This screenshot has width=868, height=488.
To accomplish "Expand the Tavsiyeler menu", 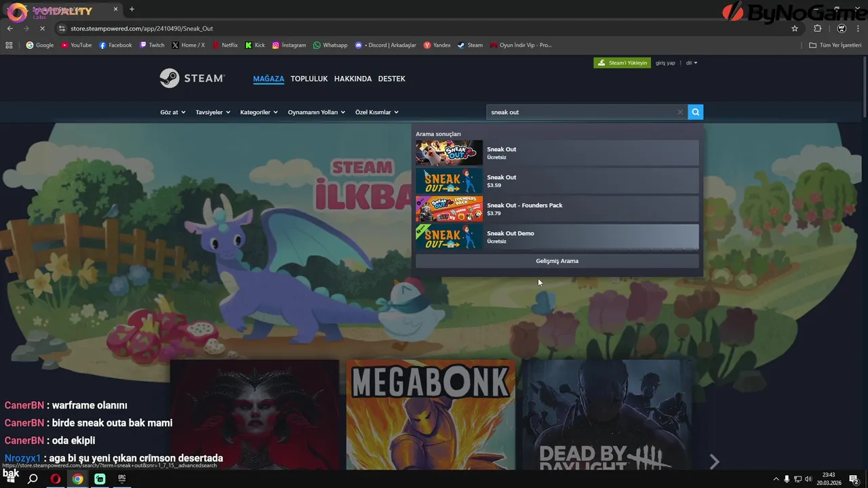I will click(x=213, y=112).
